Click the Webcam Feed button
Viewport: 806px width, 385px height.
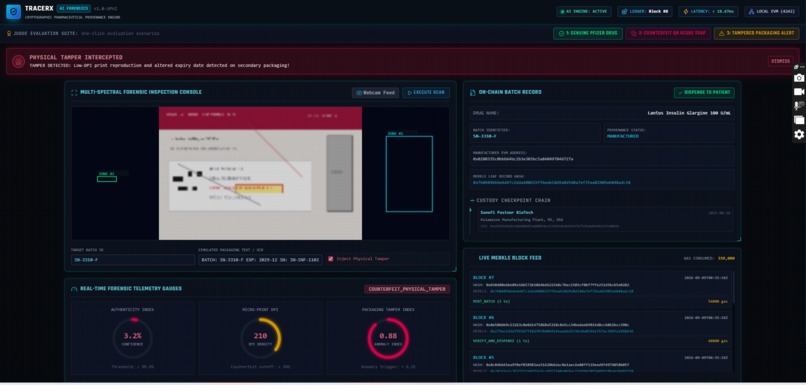click(x=376, y=93)
